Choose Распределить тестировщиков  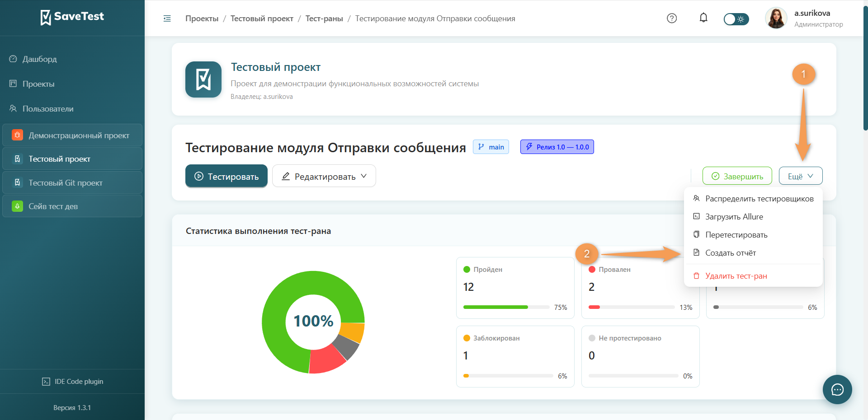tap(753, 199)
